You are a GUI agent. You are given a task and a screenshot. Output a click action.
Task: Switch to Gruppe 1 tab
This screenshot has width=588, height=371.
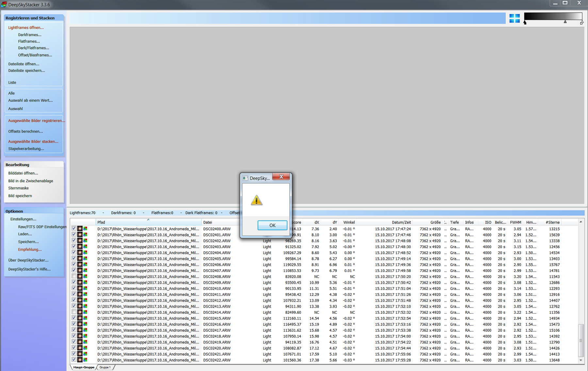[105, 367]
